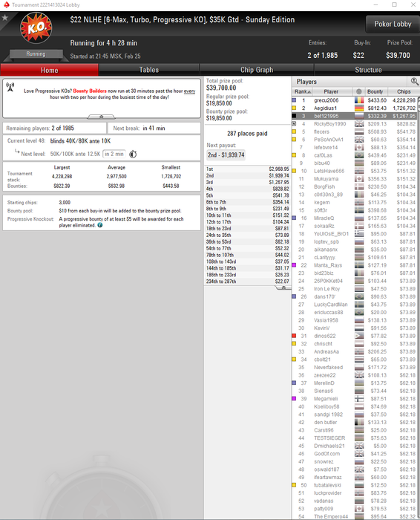420x520 pixels.
Task: Click patty009's country flag
Action: (359, 509)
